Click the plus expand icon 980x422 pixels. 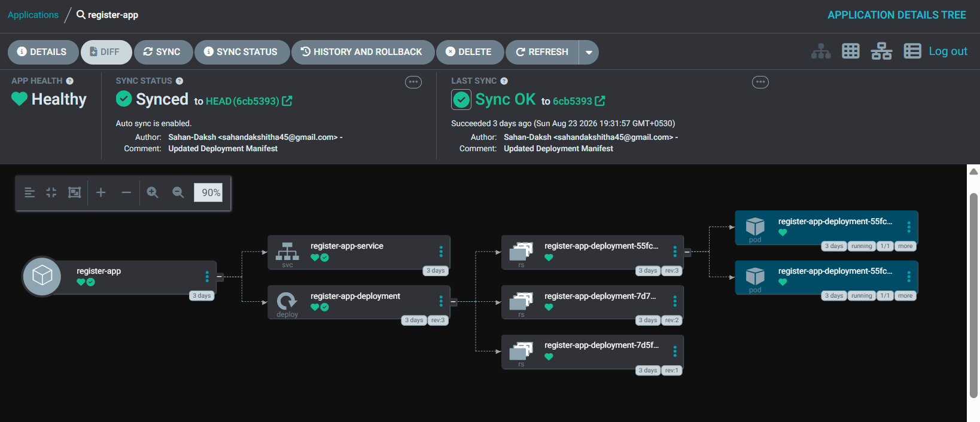[x=101, y=192]
